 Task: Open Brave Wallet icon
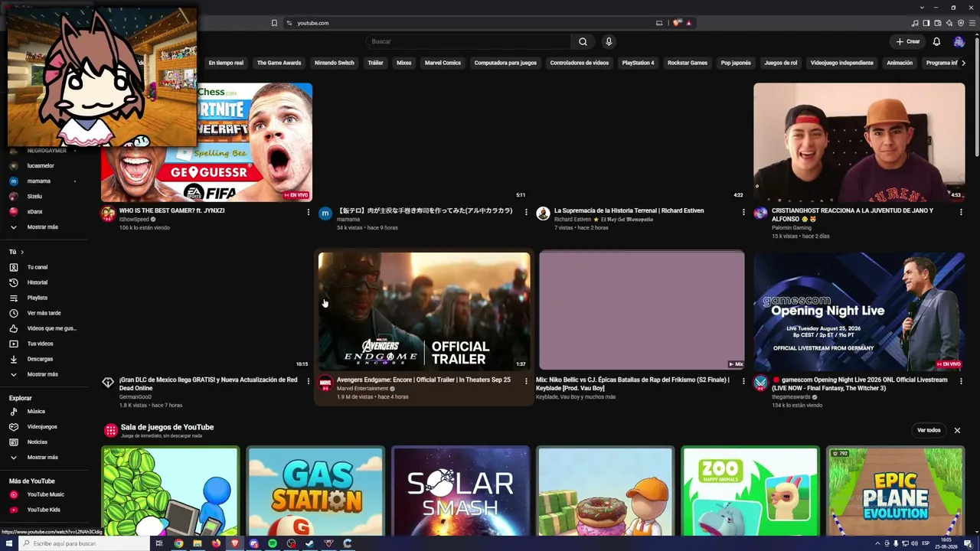point(938,23)
